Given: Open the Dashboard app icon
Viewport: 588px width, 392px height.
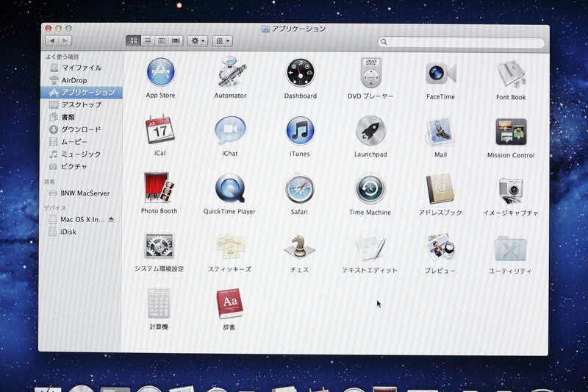Looking at the screenshot, I should point(301,73).
